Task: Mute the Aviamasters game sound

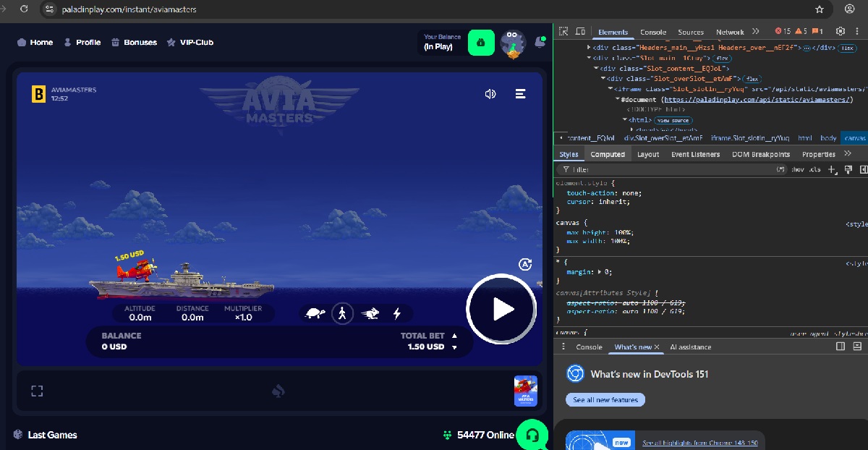Action: coord(490,94)
